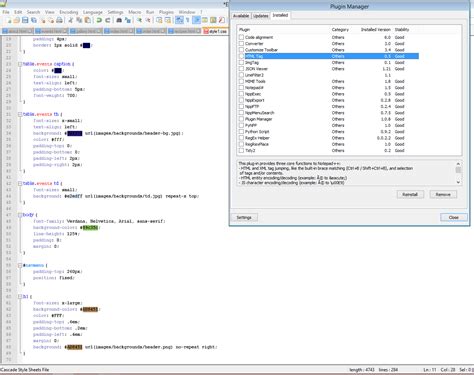Check the Converter plugin checkbox
The width and height of the screenshot is (474, 375).
[241, 44]
